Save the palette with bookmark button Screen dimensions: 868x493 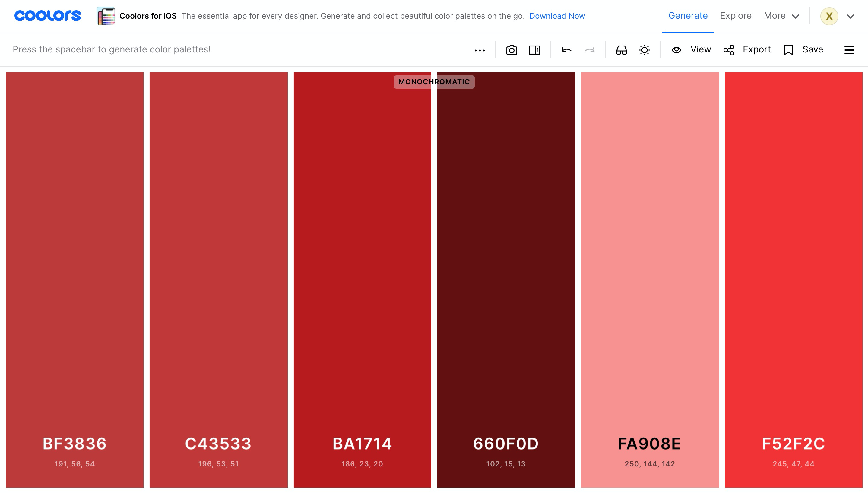point(803,50)
